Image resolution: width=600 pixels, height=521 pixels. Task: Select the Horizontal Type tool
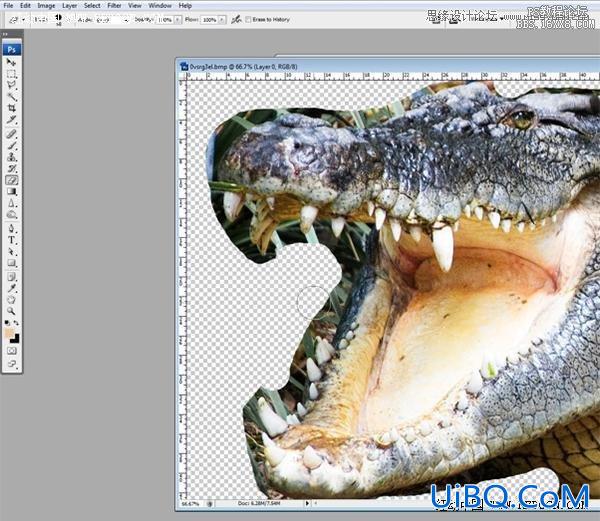(11, 240)
